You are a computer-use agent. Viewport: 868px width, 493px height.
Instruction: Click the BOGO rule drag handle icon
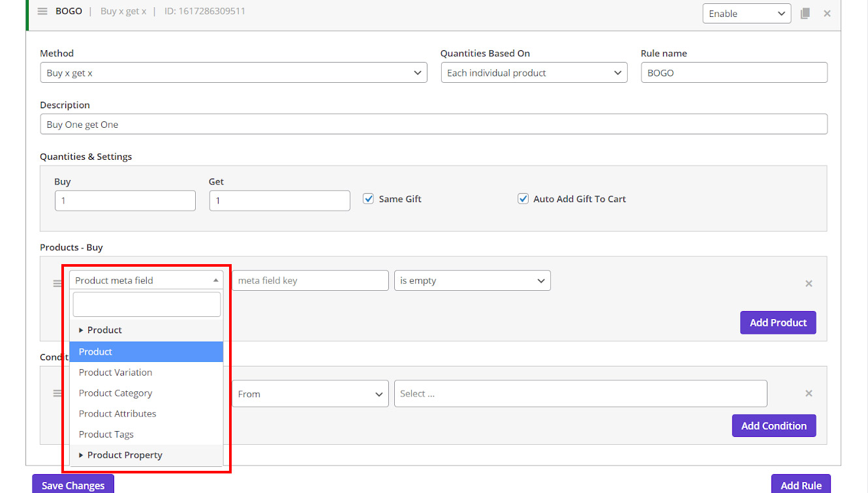(x=42, y=12)
